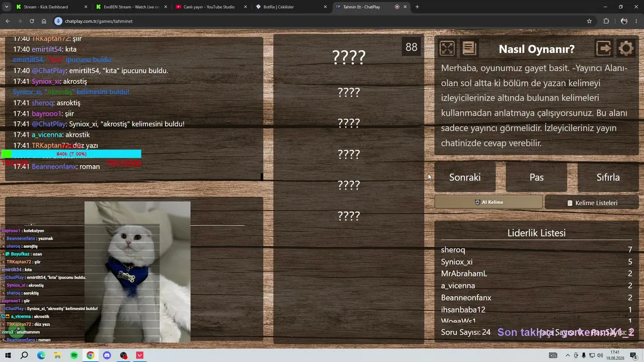Click the 17:41 sheroq: asroktiş chat message
Screen dimensions: 644x362
pos(47,103)
